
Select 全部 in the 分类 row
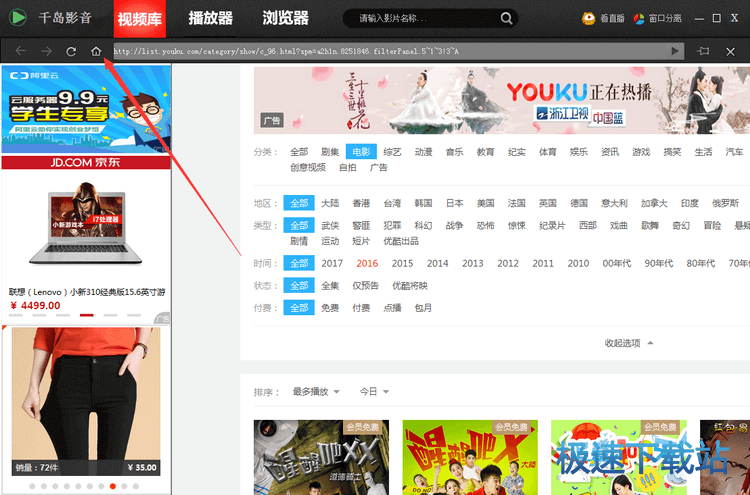tap(299, 152)
